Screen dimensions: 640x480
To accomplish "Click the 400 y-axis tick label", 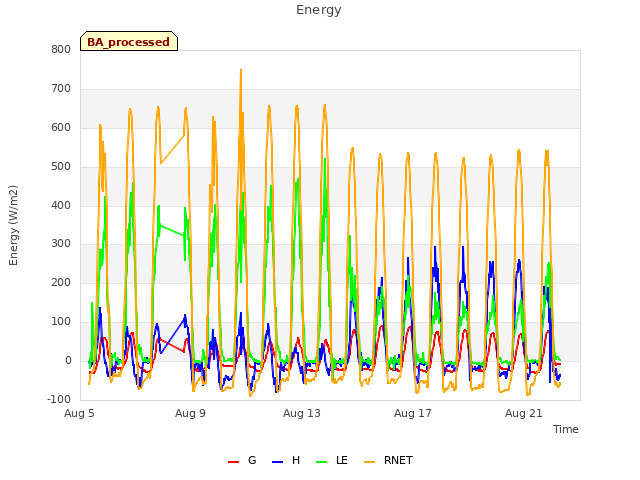I will [x=61, y=205].
